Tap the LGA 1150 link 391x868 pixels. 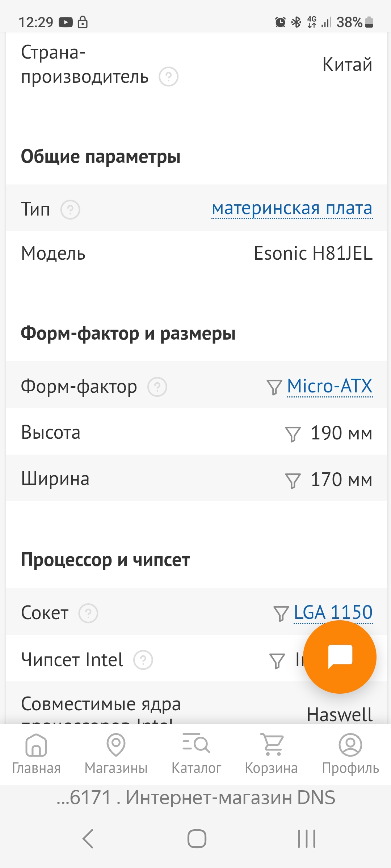333,612
